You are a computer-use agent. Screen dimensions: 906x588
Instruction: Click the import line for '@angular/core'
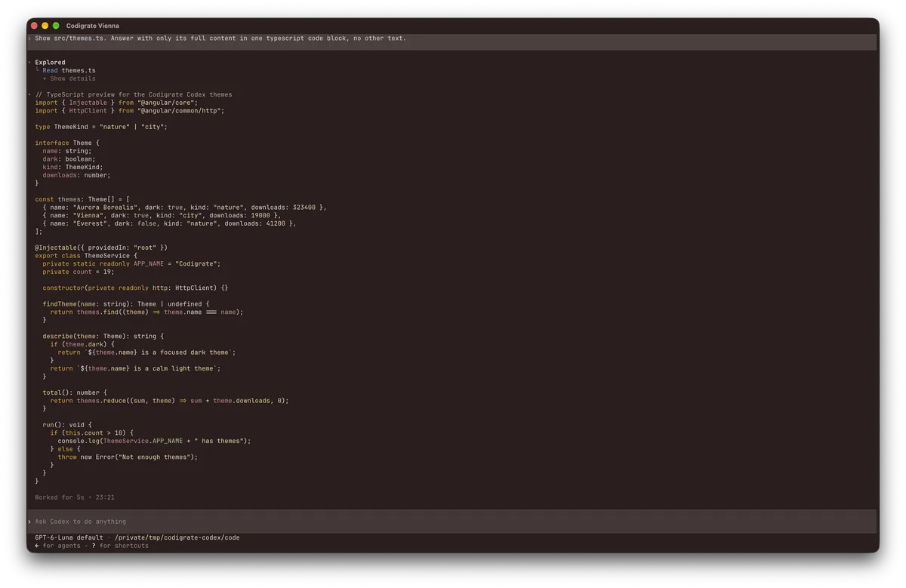click(x=116, y=103)
